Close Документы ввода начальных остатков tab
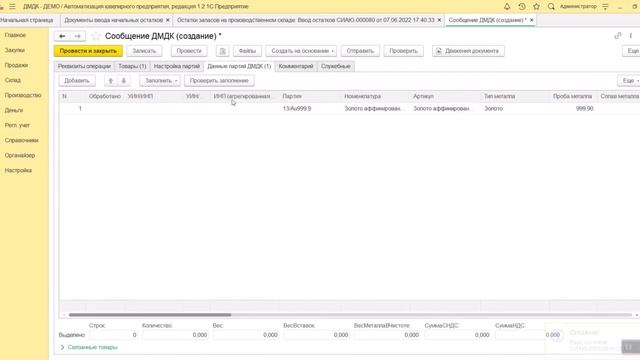Screen dimensions: 640x360 (x=167, y=20)
